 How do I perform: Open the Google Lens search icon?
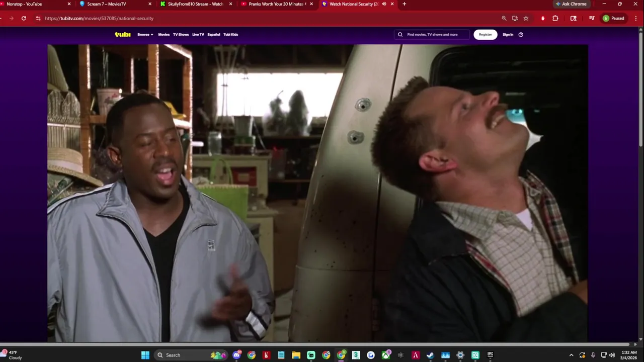(x=574, y=18)
